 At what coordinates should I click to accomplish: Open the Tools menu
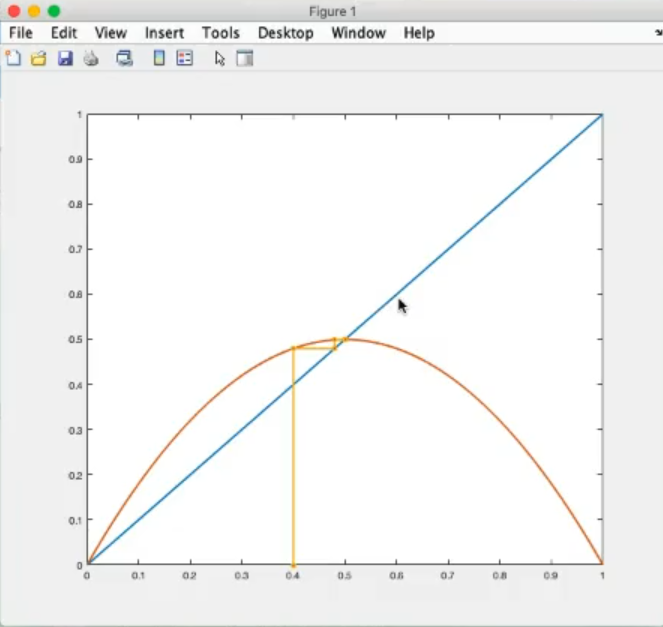click(x=221, y=33)
